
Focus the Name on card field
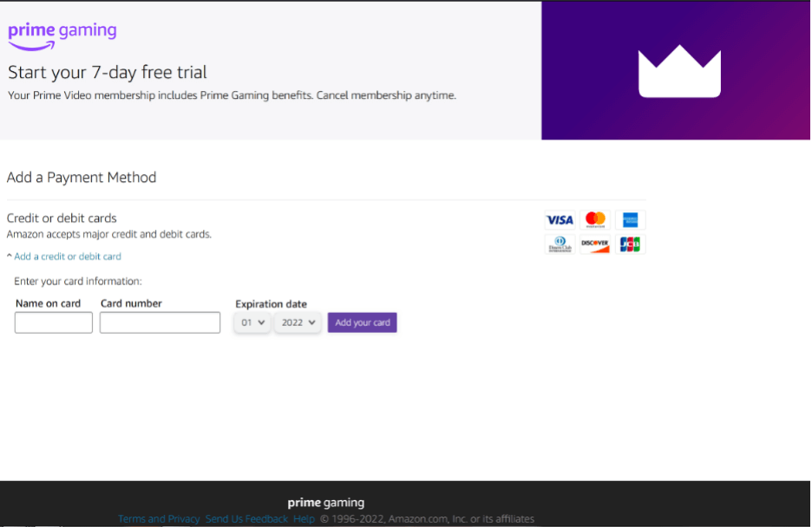pyautogui.click(x=53, y=322)
